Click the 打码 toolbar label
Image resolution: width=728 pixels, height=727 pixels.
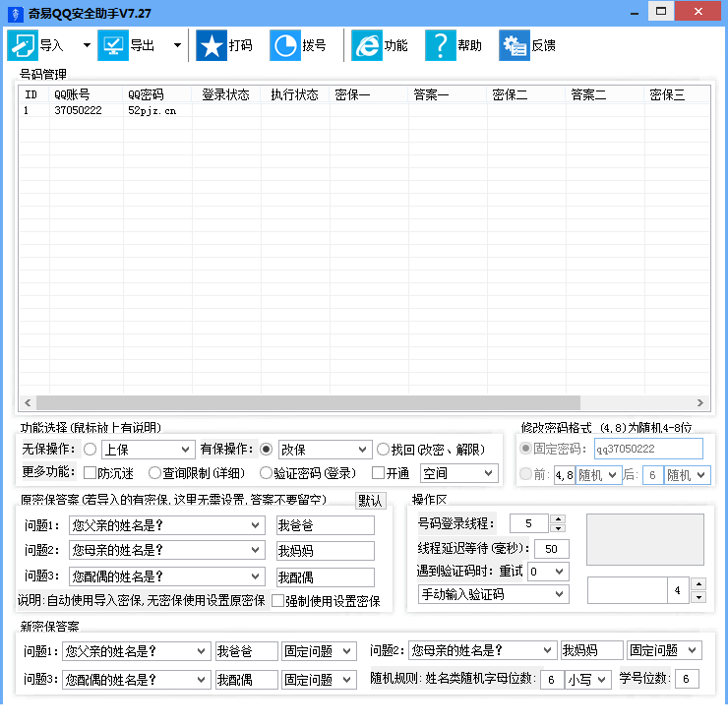click(240, 45)
